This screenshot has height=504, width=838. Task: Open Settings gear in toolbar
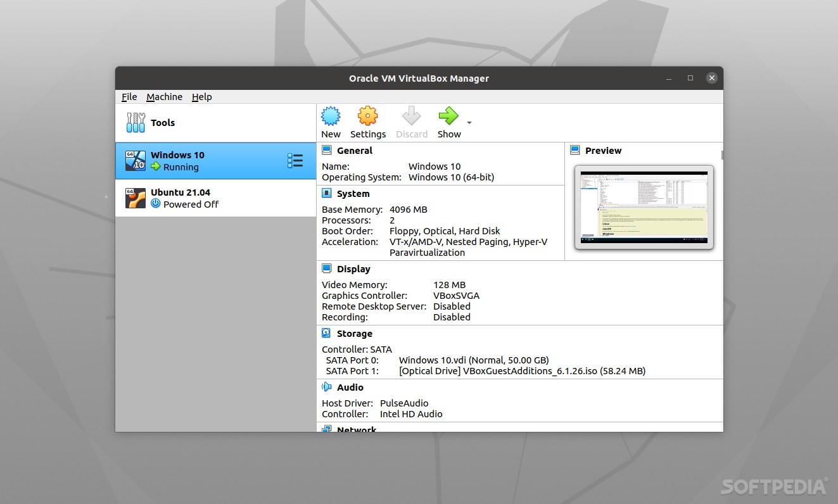367,116
